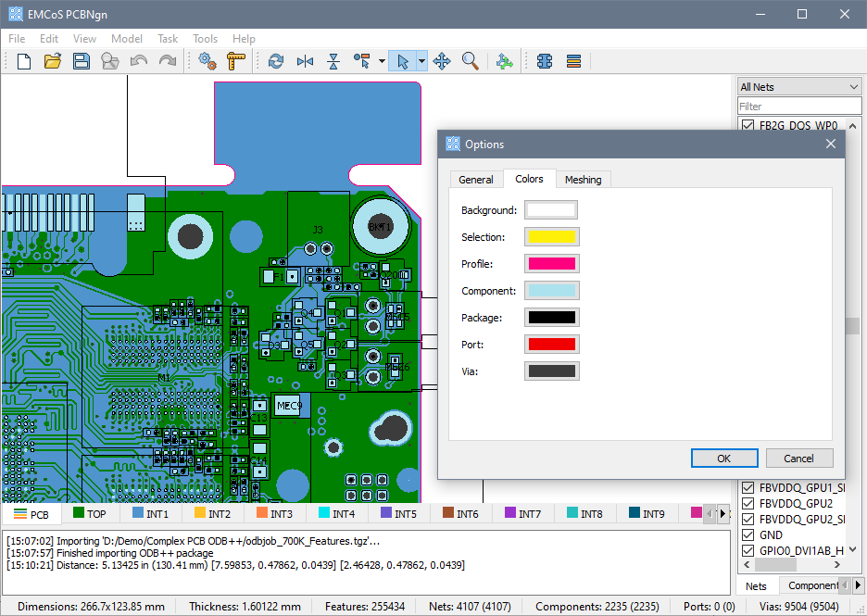This screenshot has height=616, width=867.
Task: Click the New file icon
Action: [24, 61]
